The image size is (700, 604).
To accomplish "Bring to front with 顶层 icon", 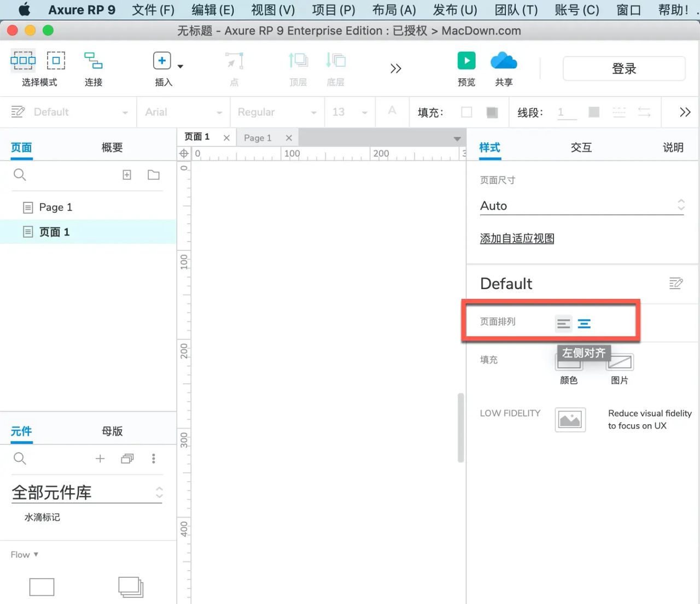I will pyautogui.click(x=298, y=61).
